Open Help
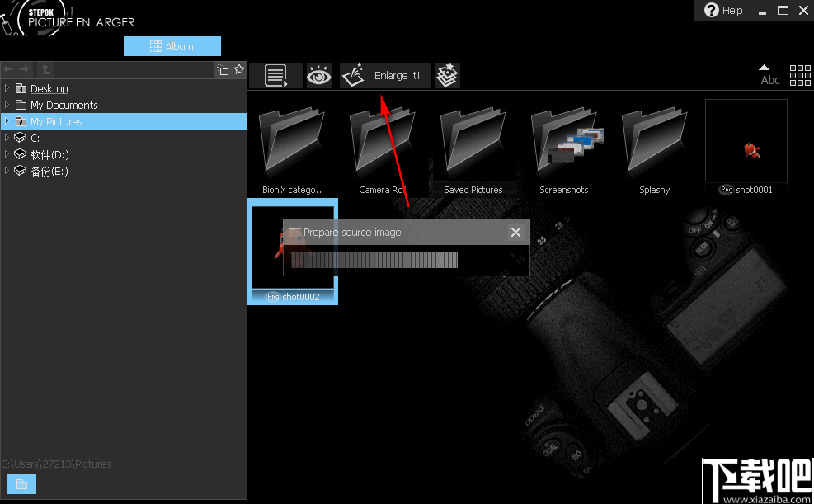This screenshot has height=504, width=814. click(723, 11)
